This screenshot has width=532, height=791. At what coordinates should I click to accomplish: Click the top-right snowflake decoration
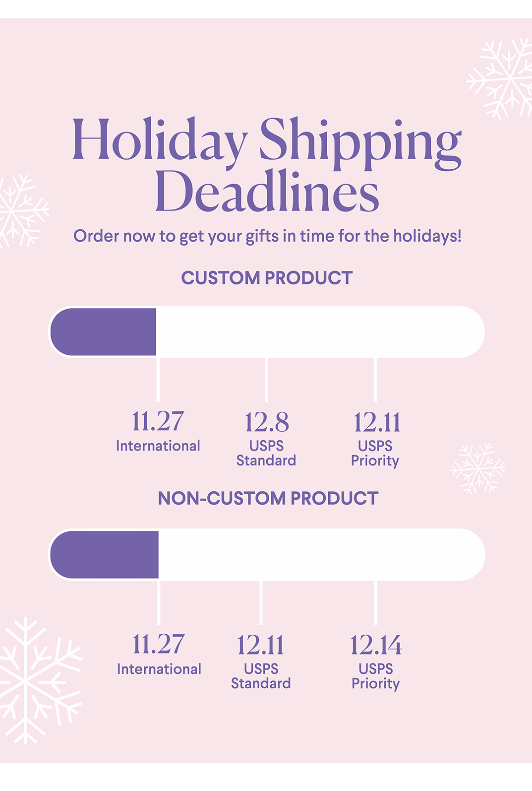[x=501, y=78]
